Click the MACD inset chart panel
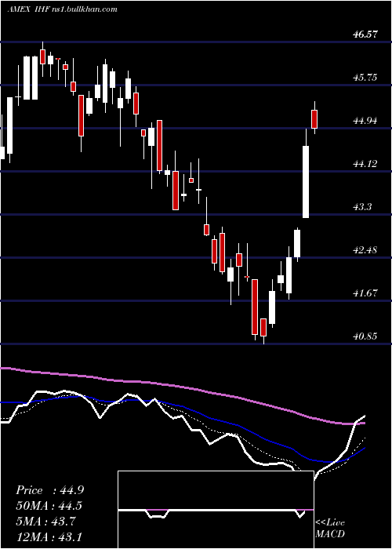The image size is (392, 549). 216,510
